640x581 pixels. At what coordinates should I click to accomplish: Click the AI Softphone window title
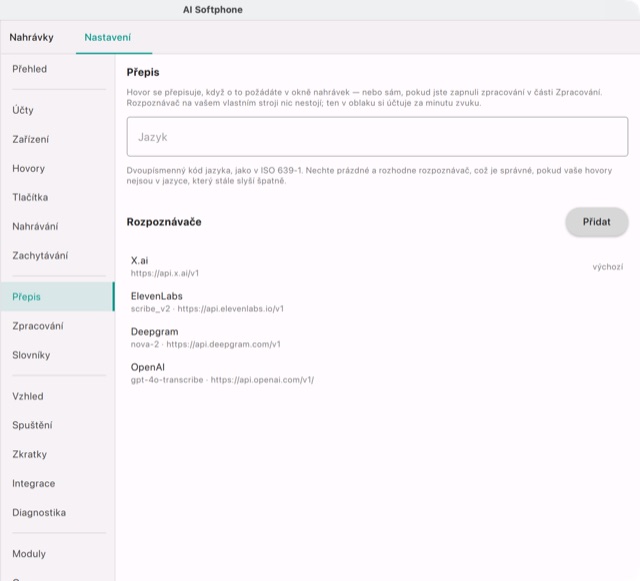[213, 10]
